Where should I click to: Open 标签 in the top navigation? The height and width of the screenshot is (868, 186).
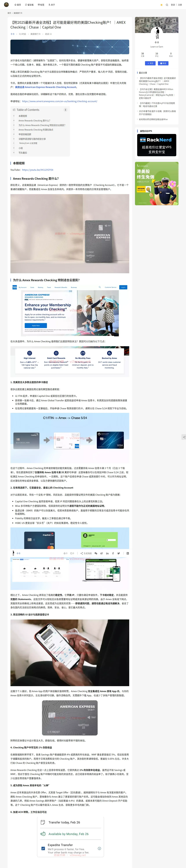click(x=41, y=5)
